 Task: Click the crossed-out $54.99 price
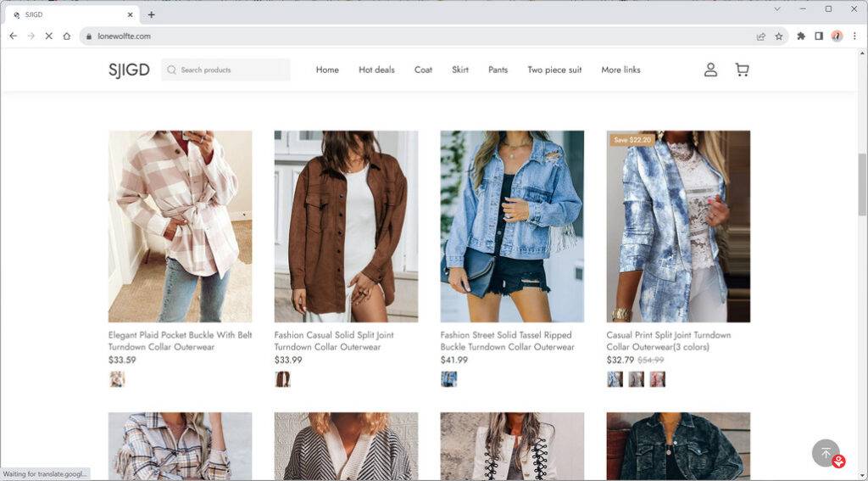[x=650, y=360]
